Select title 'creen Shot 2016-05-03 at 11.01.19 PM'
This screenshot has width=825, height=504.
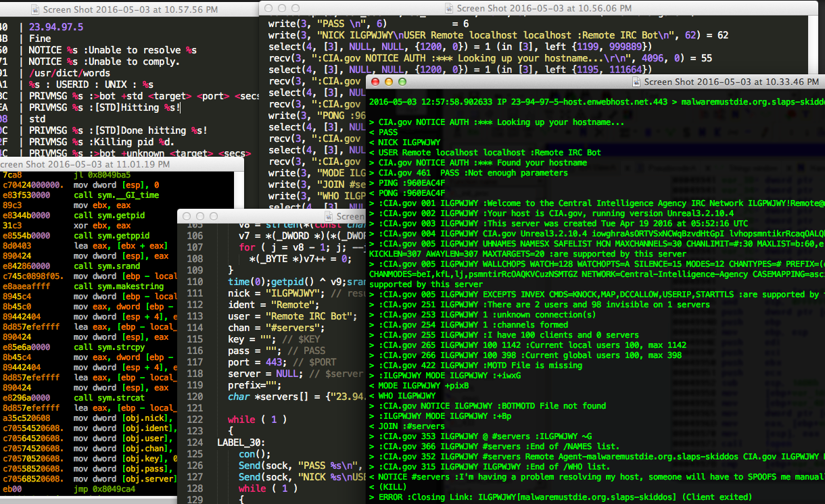(85, 164)
